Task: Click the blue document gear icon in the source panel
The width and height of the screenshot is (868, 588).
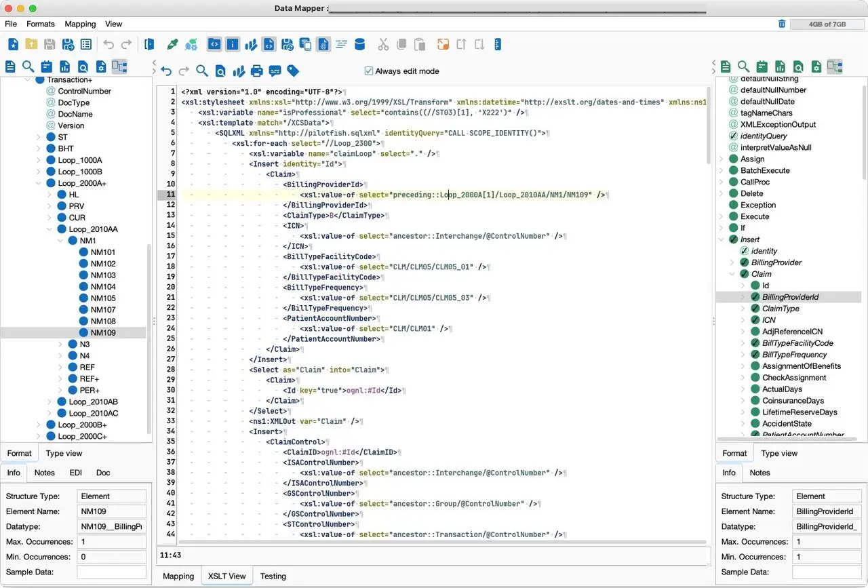Action: [x=101, y=66]
